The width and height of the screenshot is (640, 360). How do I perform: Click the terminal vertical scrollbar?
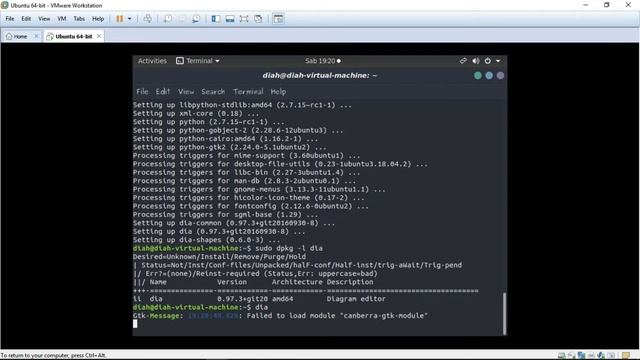504,313
